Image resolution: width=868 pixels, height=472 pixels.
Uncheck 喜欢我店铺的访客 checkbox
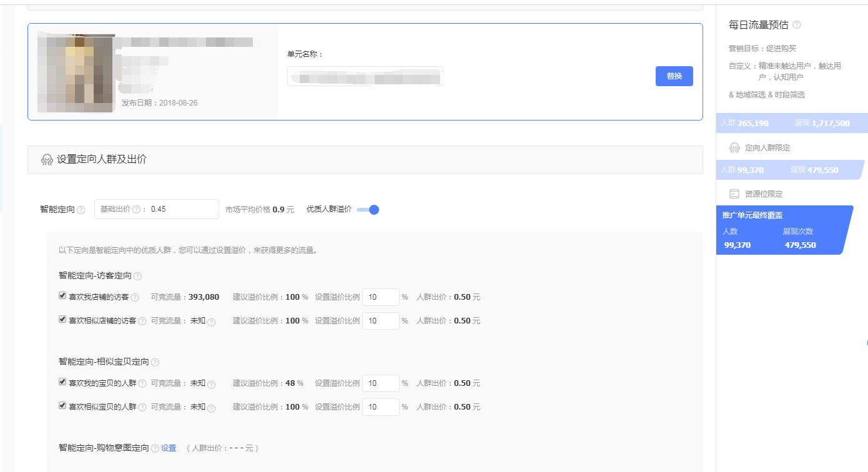(62, 296)
